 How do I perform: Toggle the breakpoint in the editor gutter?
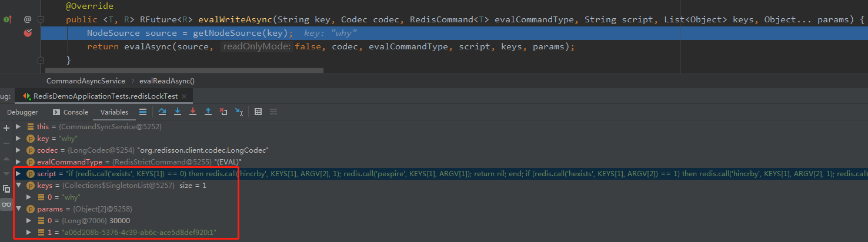pos(27,33)
